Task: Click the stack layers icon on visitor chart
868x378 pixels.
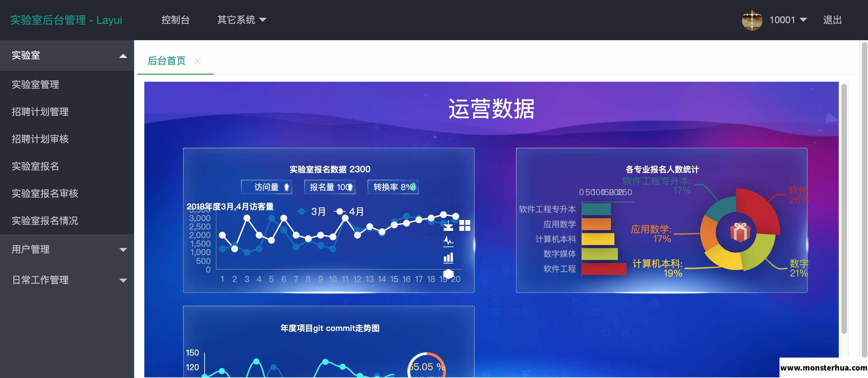Action: (x=448, y=273)
